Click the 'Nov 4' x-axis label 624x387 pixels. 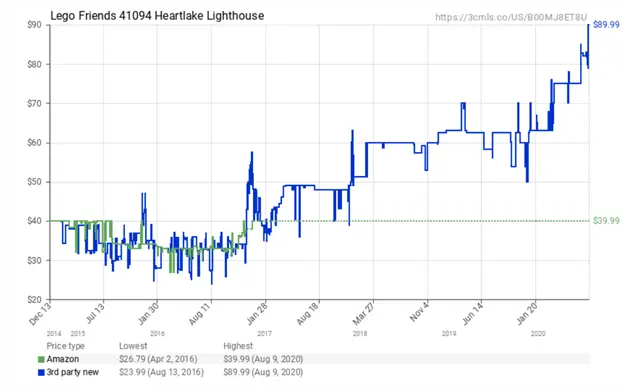[x=419, y=311]
